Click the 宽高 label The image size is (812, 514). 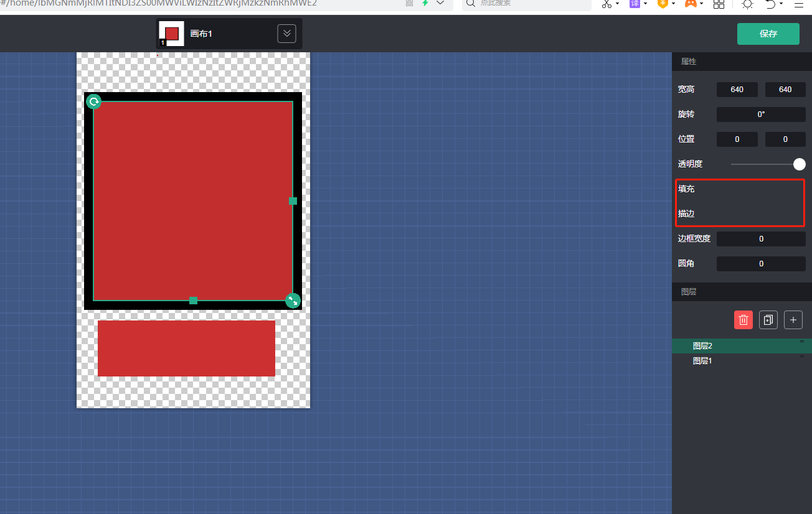coord(686,89)
